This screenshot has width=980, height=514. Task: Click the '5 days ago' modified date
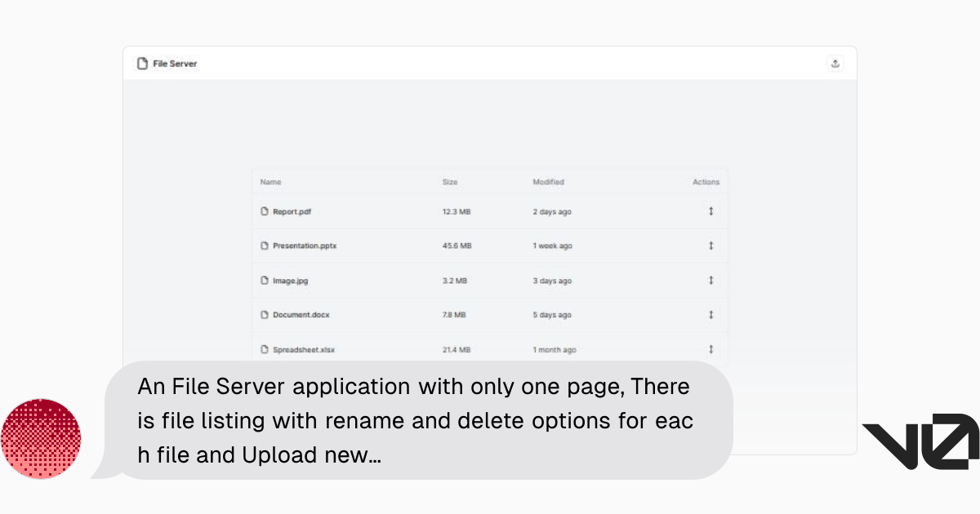click(552, 315)
